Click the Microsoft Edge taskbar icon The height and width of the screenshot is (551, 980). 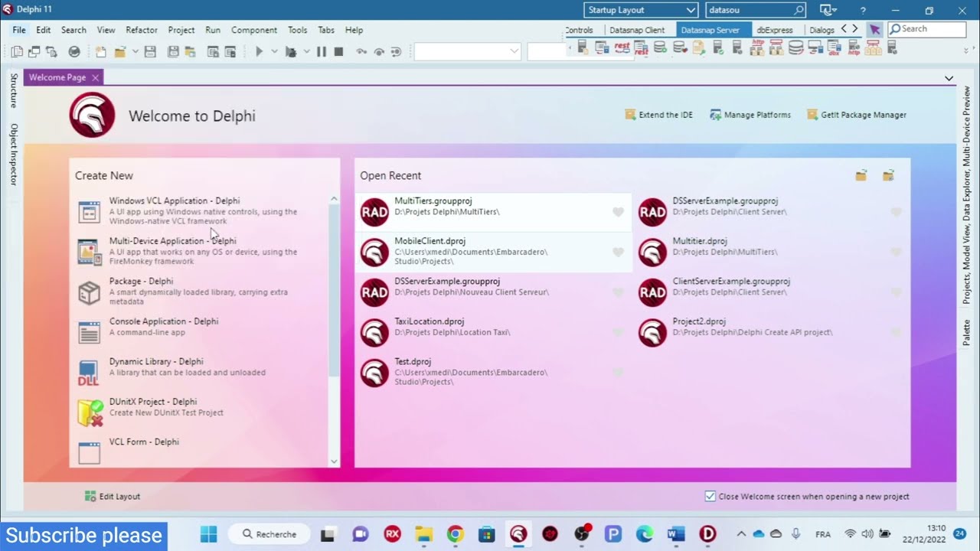click(x=645, y=533)
